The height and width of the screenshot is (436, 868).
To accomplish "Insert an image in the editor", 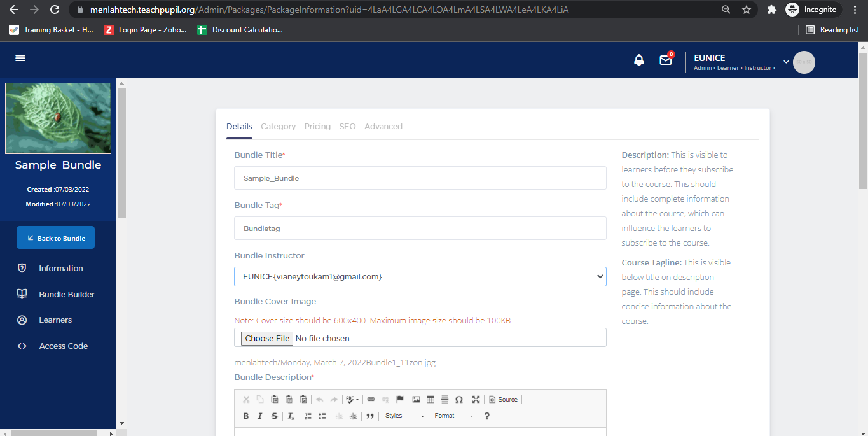I will (416, 400).
